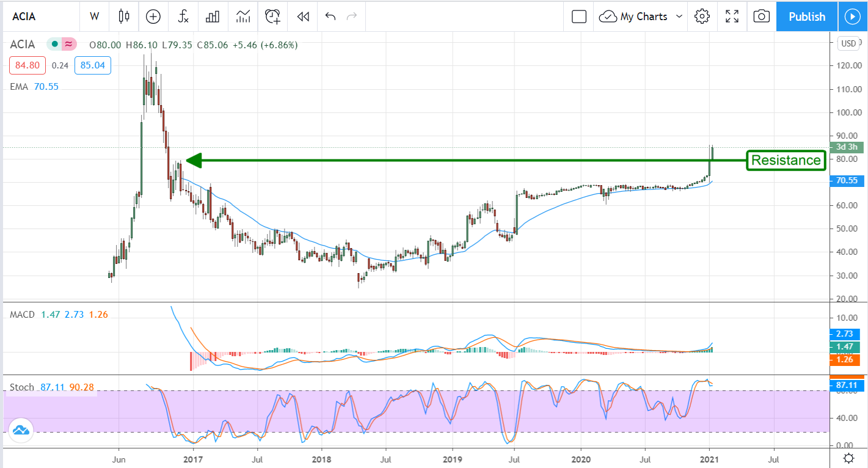This screenshot has width=868, height=468.
Task: Change the candlestick chart style
Action: click(x=125, y=16)
